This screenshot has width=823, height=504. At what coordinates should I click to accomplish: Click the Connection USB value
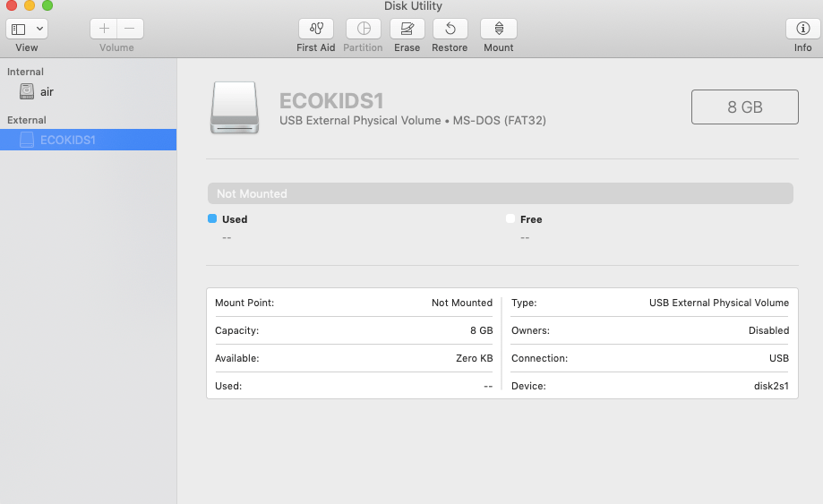(779, 358)
